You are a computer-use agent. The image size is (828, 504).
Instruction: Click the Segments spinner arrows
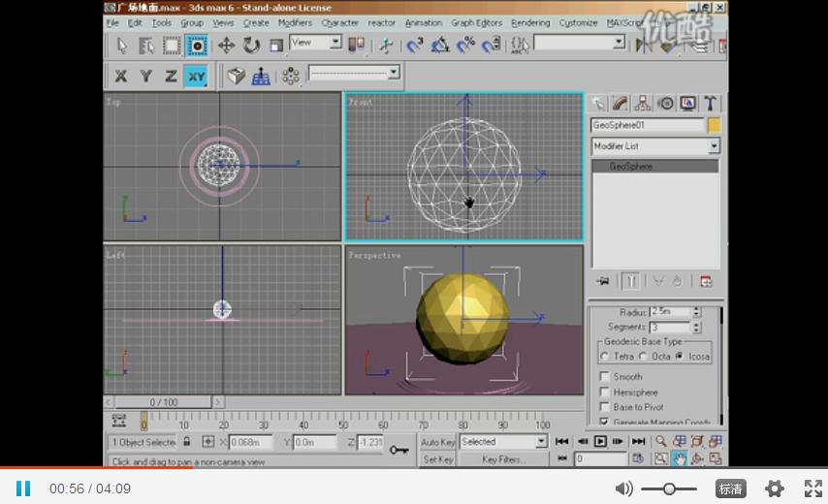pos(696,328)
